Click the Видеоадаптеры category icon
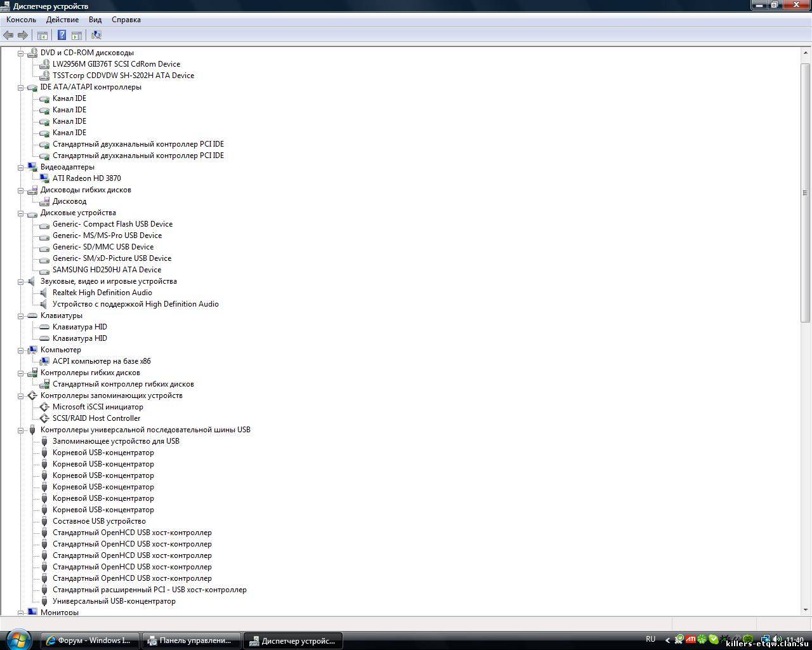 32,167
